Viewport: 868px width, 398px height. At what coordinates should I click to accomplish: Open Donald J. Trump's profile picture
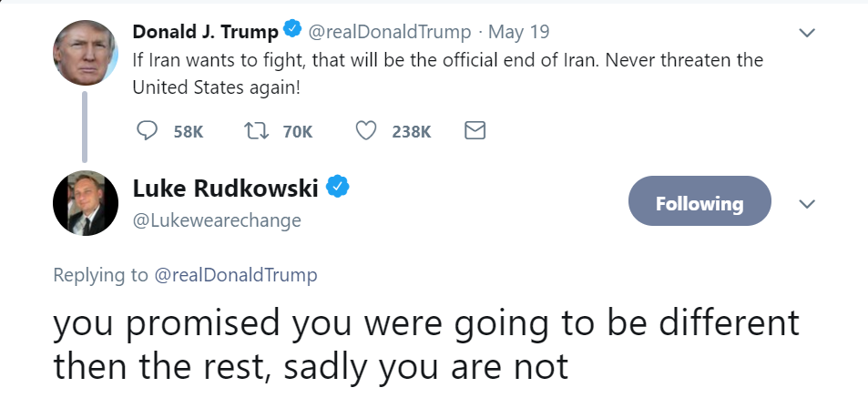tap(86, 53)
